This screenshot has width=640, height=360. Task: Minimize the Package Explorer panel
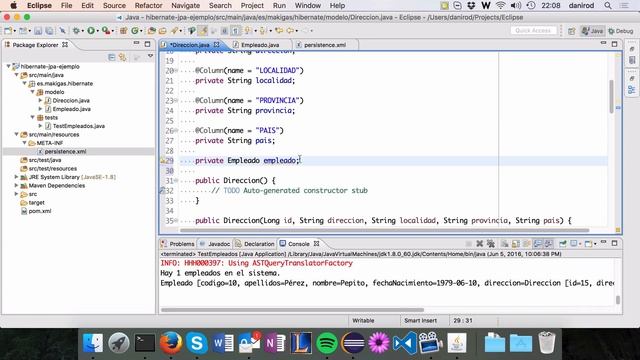(136, 44)
